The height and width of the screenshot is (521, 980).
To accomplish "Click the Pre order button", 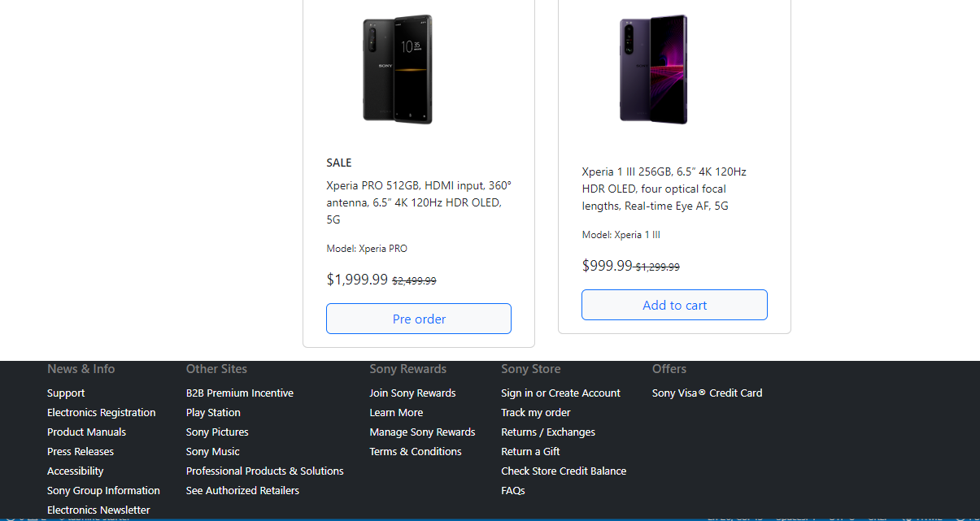I will click(419, 319).
